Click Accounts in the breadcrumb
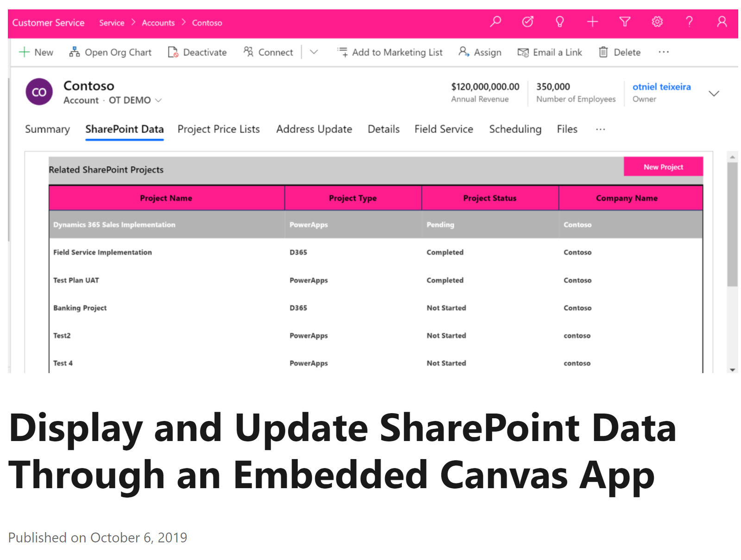 click(x=158, y=23)
